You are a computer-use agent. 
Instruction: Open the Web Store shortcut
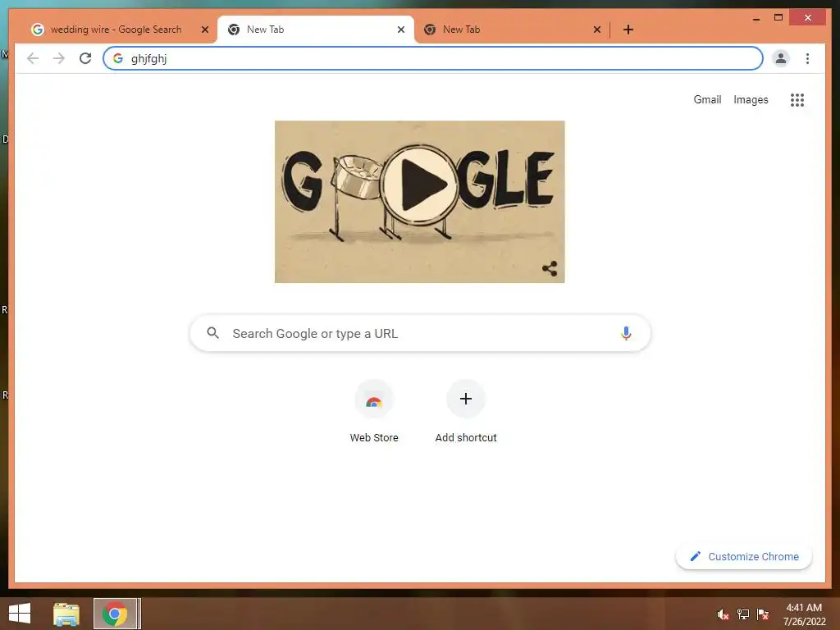[x=374, y=413]
